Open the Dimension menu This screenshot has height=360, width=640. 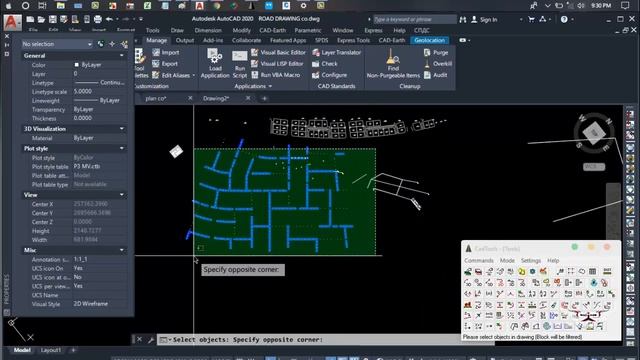click(x=208, y=31)
